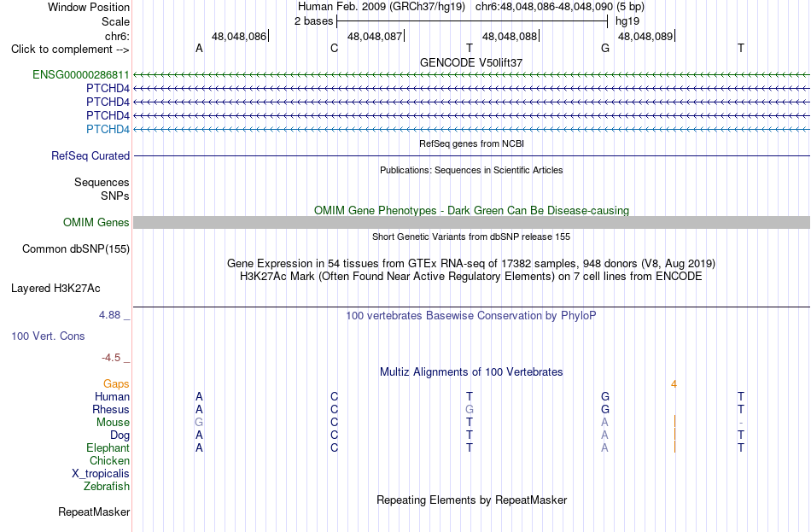Select the RepeatMasker track label
The image size is (811, 532).
click(94, 512)
